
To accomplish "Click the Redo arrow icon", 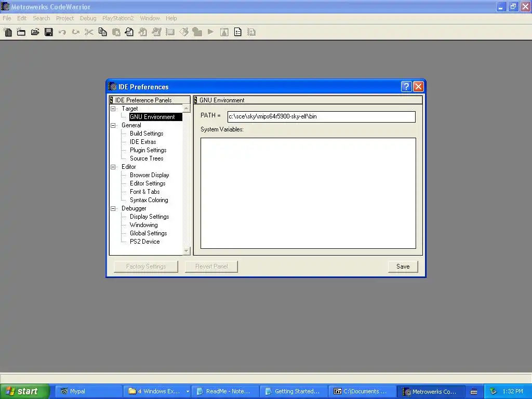I will [76, 32].
